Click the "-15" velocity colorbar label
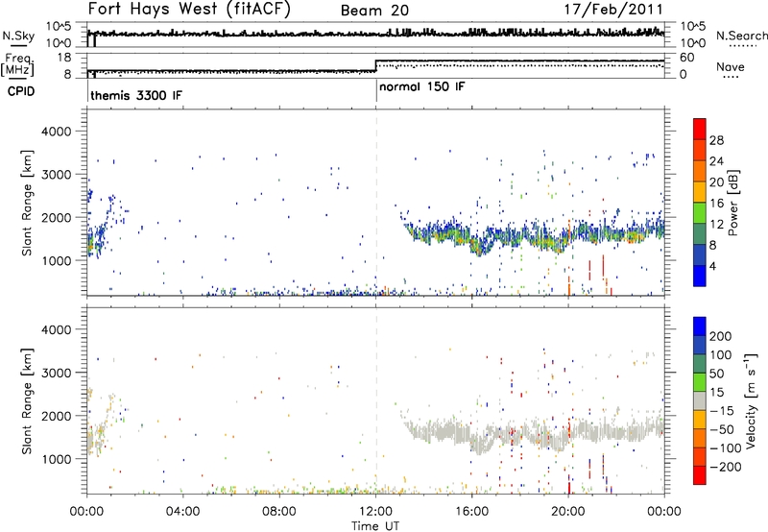This screenshot has height=532, width=768. (x=722, y=411)
